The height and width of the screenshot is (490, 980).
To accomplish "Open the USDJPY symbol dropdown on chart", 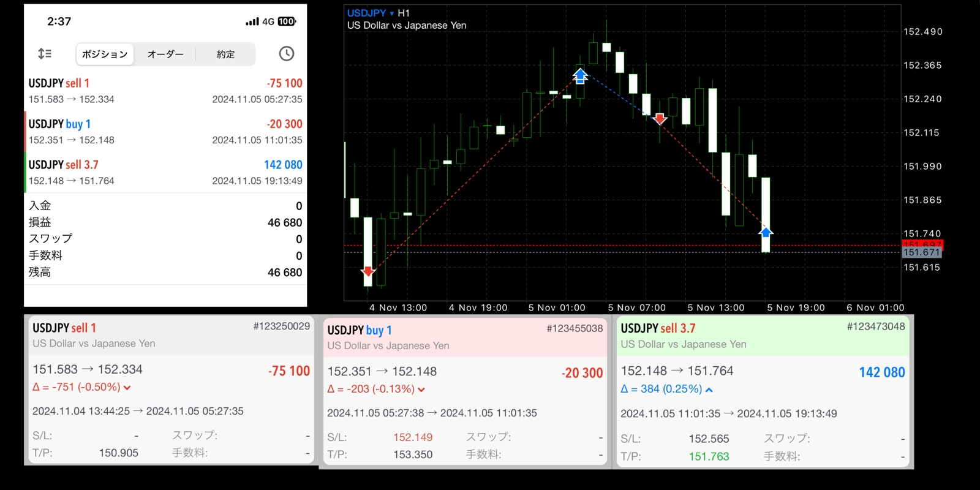I will [x=371, y=13].
